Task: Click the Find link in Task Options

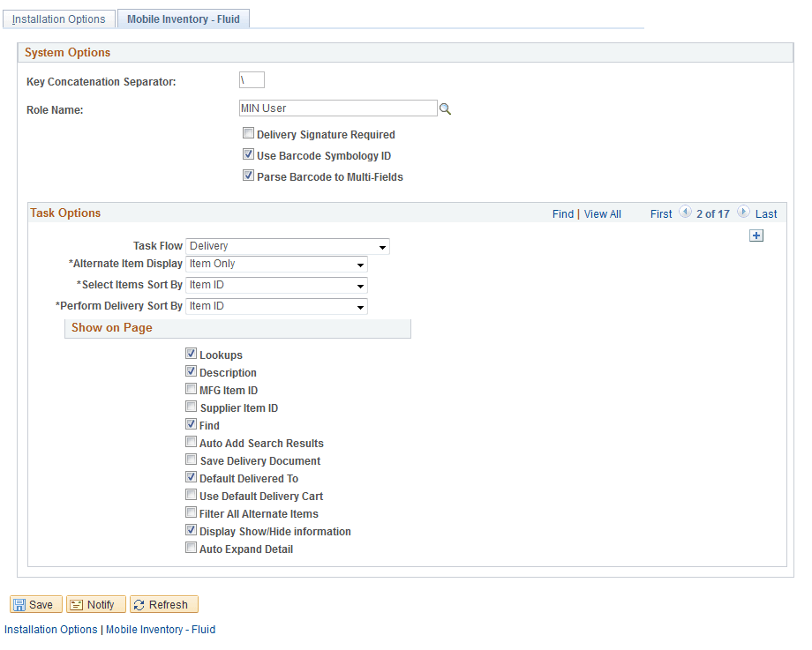Action: [563, 213]
